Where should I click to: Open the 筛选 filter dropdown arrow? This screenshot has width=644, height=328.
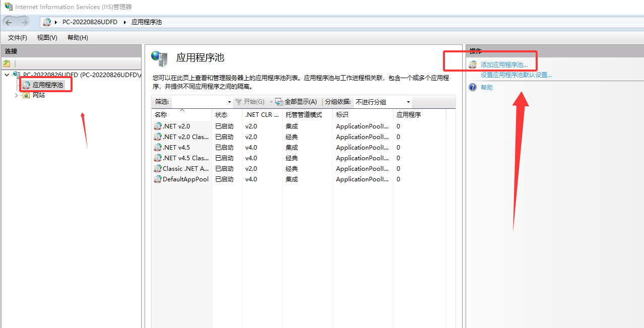click(230, 102)
